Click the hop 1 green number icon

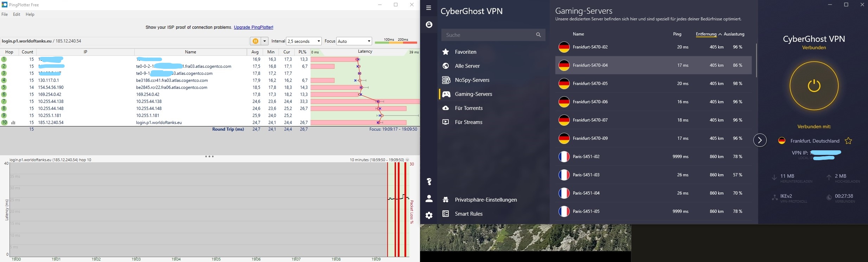click(4, 59)
